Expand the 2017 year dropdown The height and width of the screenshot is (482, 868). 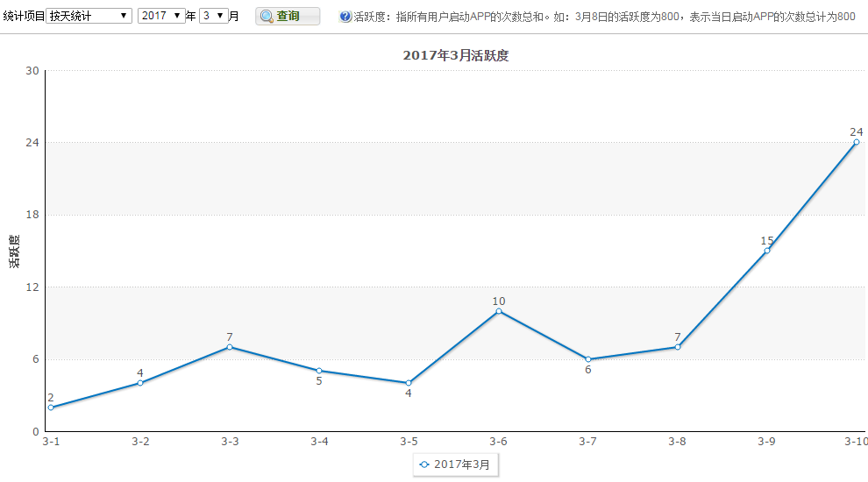160,16
